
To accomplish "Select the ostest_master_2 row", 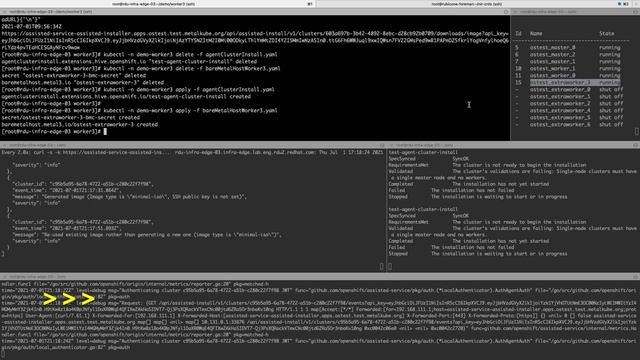I will point(568,54).
